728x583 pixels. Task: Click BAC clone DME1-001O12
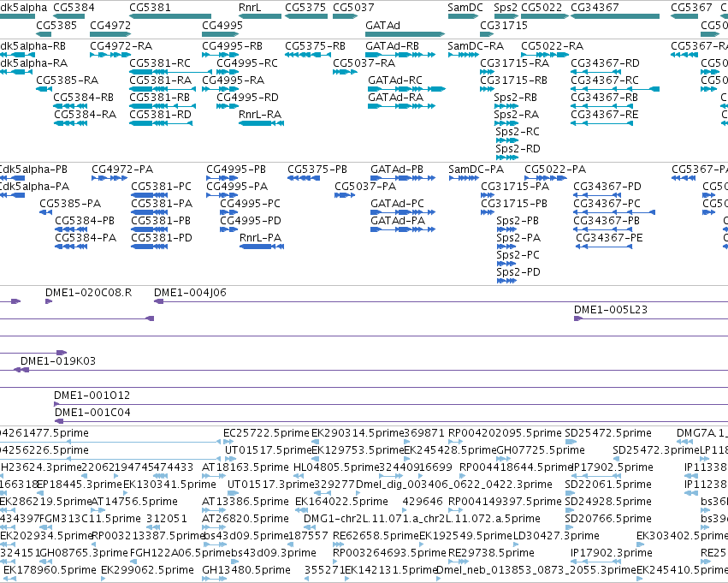(391, 404)
